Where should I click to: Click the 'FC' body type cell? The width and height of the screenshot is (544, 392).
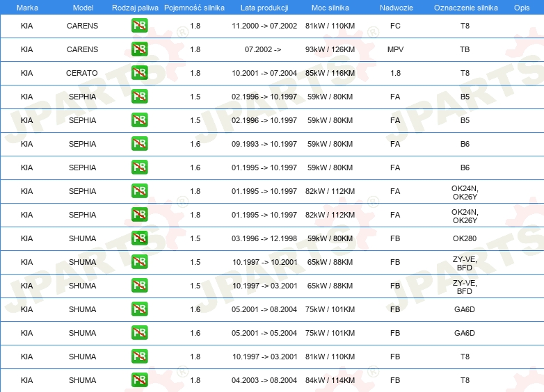[395, 26]
